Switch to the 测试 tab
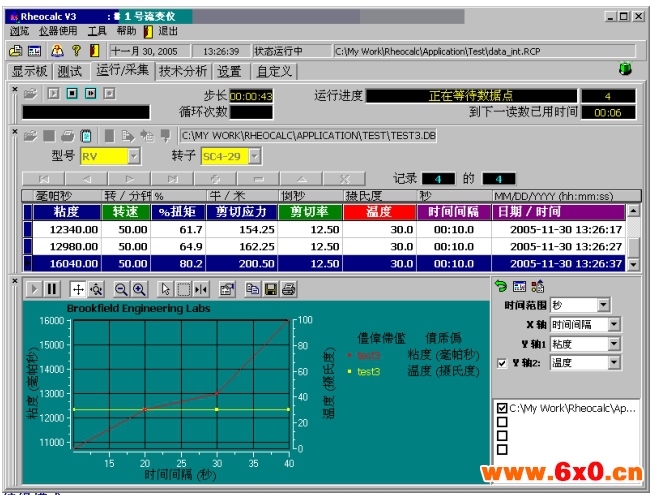 click(69, 71)
